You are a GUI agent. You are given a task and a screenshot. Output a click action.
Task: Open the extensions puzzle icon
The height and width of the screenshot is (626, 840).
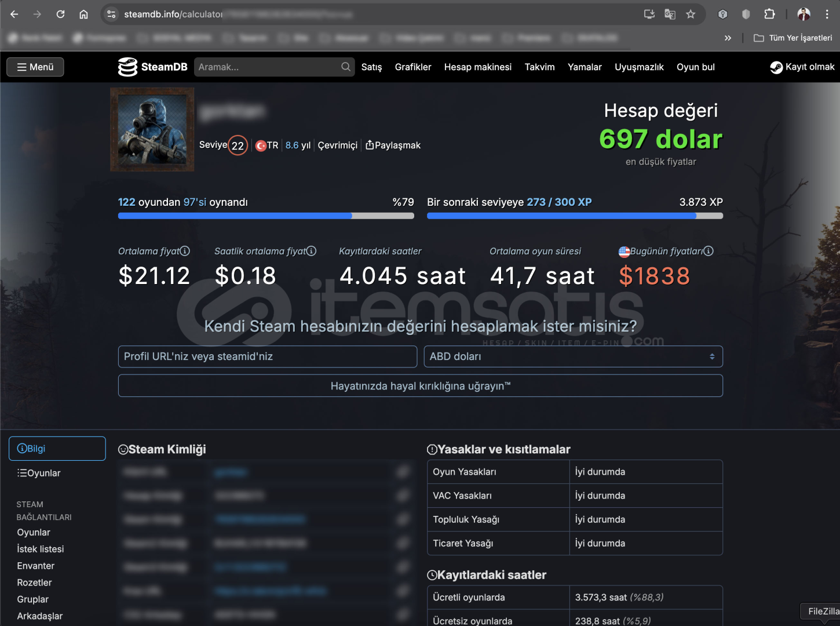769,14
